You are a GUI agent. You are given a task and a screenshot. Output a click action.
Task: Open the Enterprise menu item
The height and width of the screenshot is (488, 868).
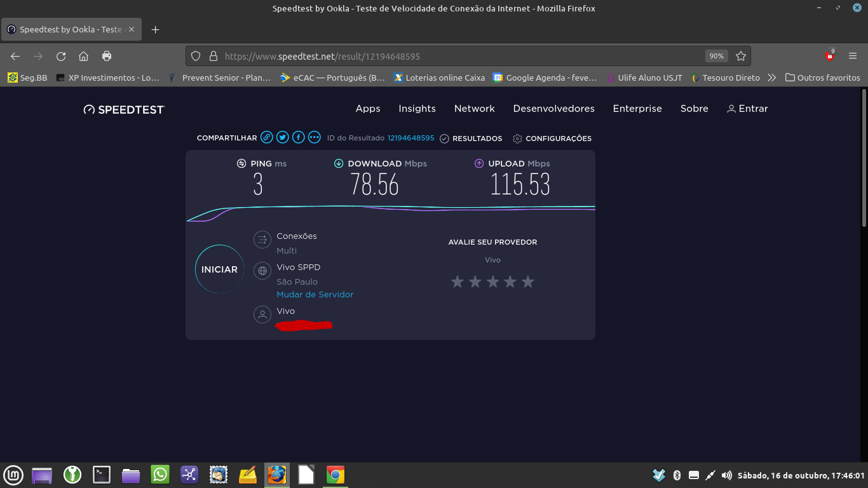637,109
